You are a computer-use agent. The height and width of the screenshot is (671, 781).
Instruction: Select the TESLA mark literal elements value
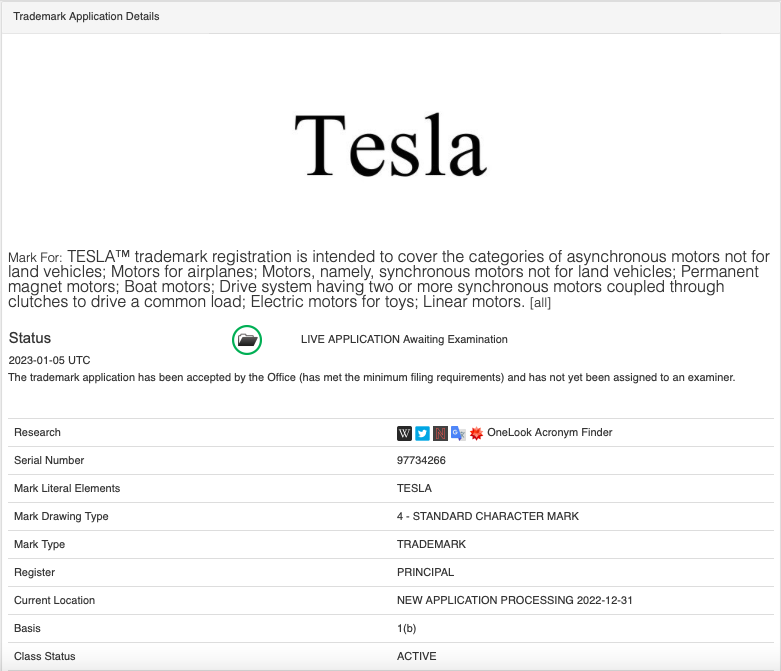click(x=414, y=489)
